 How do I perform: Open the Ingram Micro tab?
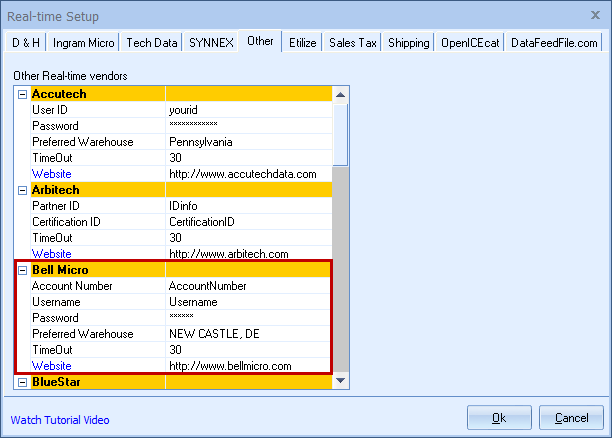pos(84,43)
